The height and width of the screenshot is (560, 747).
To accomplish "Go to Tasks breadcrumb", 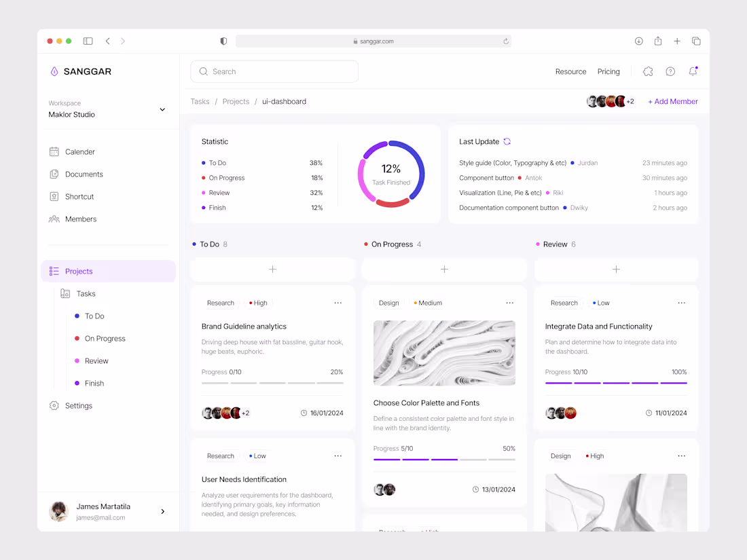I will tap(200, 101).
